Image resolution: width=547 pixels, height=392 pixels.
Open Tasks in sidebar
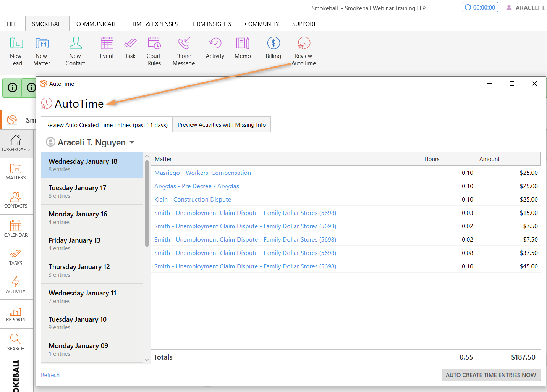point(16,257)
